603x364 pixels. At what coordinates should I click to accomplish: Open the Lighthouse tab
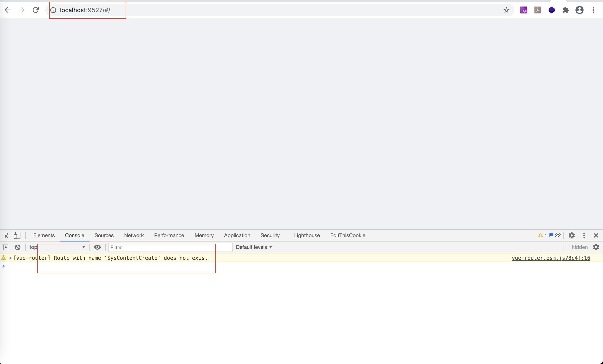point(307,235)
